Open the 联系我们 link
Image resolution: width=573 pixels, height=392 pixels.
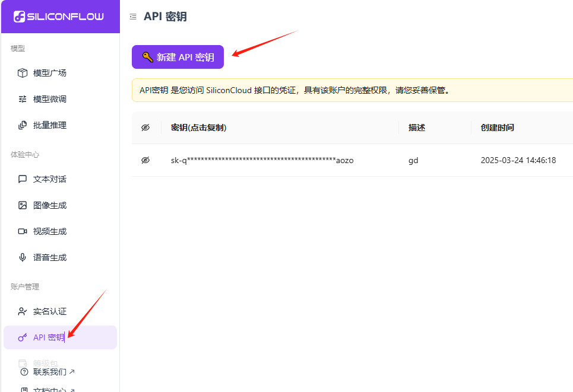[50, 372]
